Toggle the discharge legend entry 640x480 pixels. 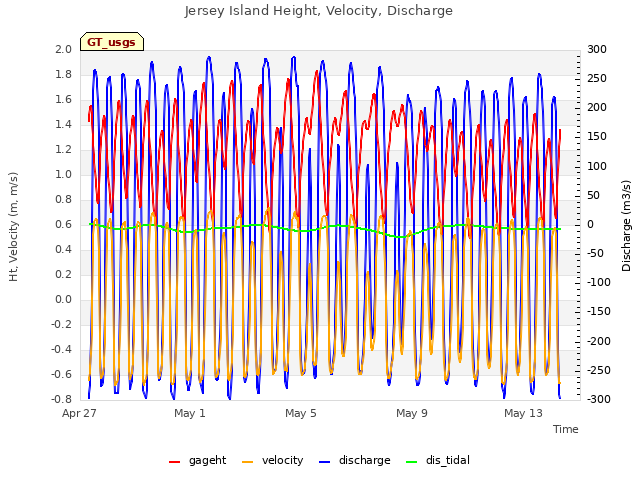[355, 460]
